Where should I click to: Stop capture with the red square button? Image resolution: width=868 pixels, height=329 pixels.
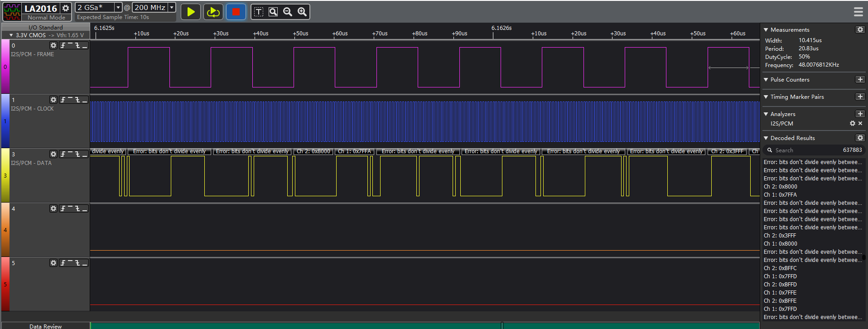coord(236,12)
